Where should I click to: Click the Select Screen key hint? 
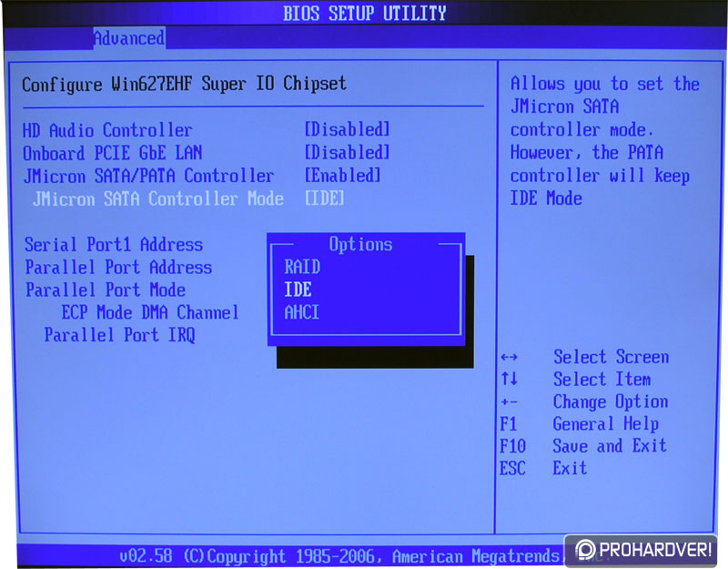click(611, 357)
